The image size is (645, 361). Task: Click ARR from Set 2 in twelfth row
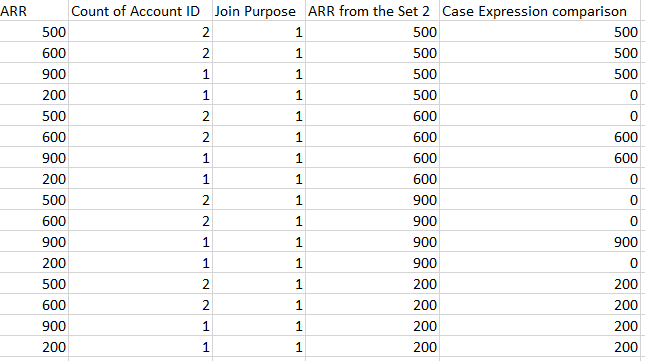[x=372, y=263]
